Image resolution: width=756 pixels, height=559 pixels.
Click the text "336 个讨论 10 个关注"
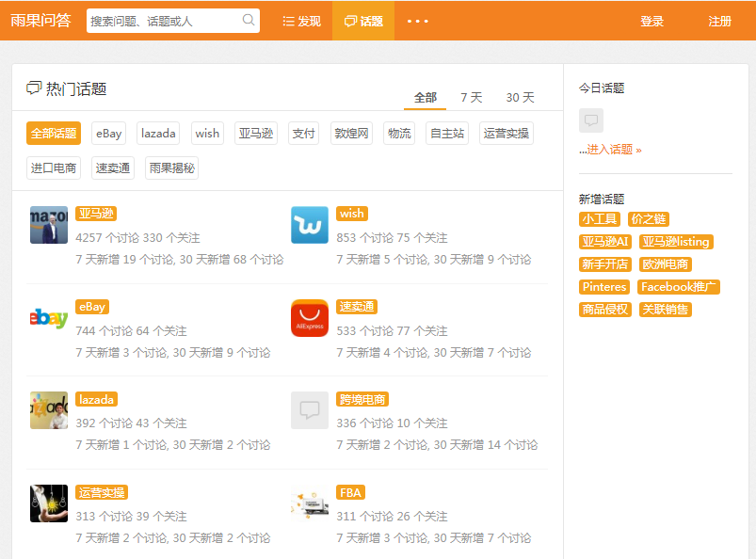pyautogui.click(x=392, y=423)
